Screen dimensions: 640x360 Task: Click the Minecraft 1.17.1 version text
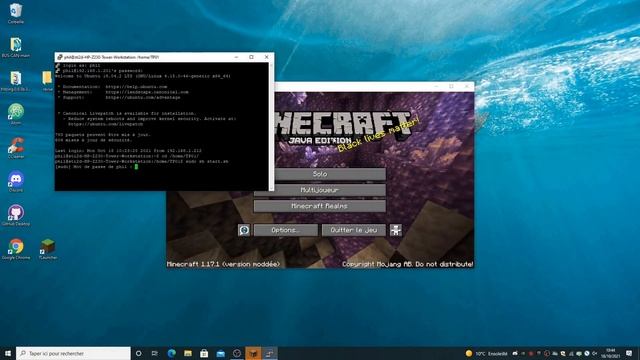(224, 264)
